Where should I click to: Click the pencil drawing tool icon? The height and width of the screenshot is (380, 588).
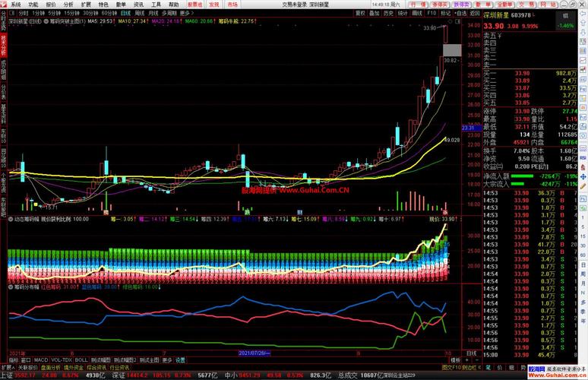coord(583,186)
